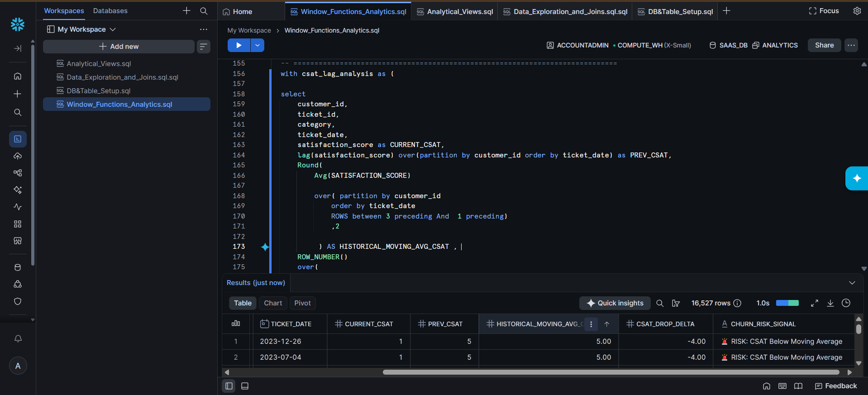Open the Settings gear icon
Image resolution: width=868 pixels, height=395 pixels.
857,11
